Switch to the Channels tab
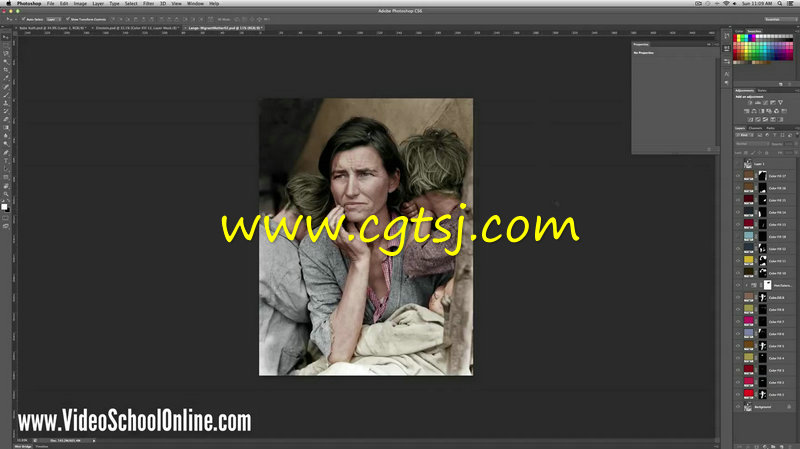The height and width of the screenshot is (449, 800). (755, 128)
